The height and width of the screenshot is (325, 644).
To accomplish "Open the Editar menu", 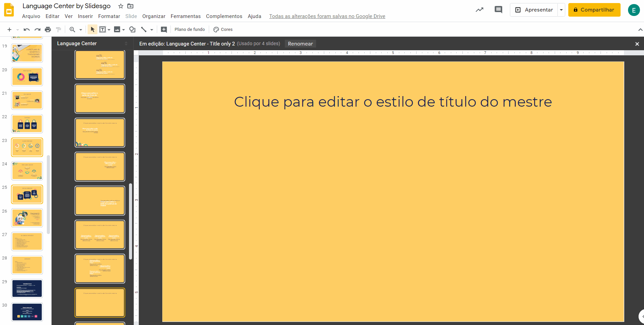I will coord(53,16).
